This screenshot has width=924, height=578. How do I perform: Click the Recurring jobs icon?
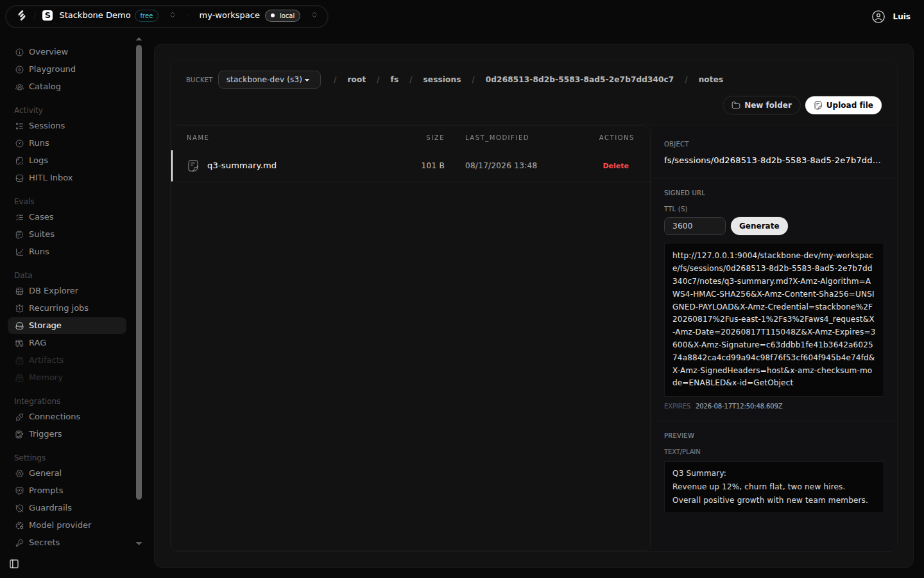(19, 308)
